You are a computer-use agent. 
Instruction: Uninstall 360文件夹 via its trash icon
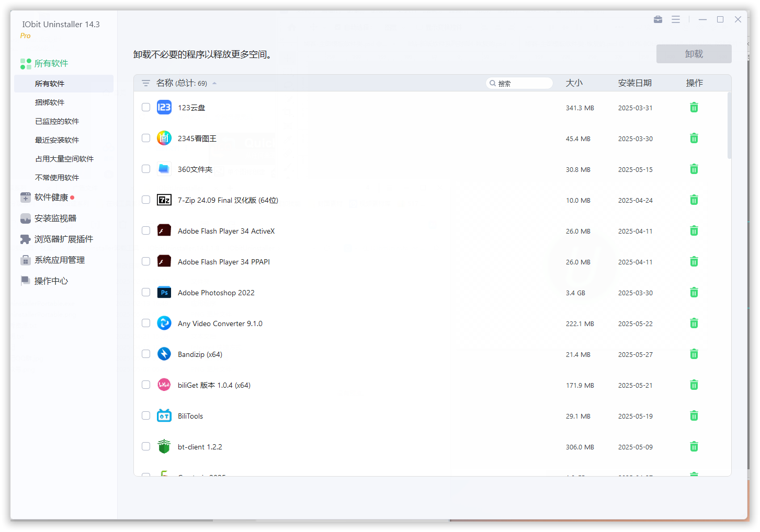(694, 169)
